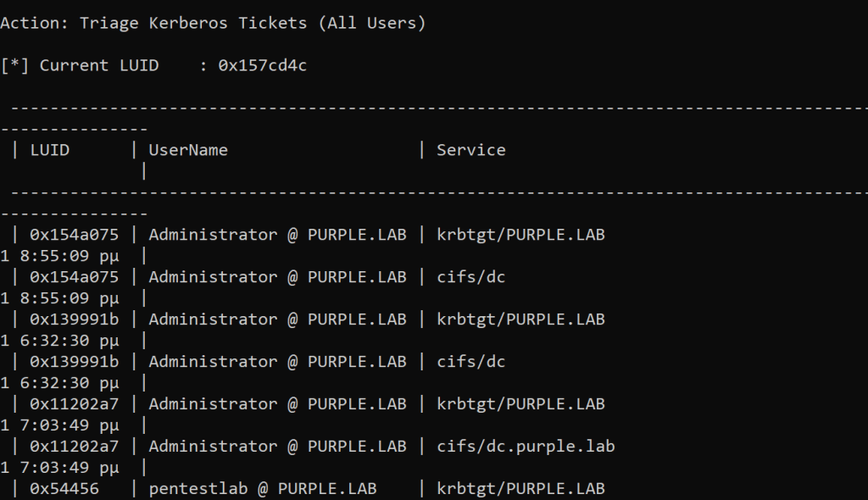Click krbtgt/PURPLE.LAB service for LUID 0x139991b
868x500 pixels.
pos(520,319)
